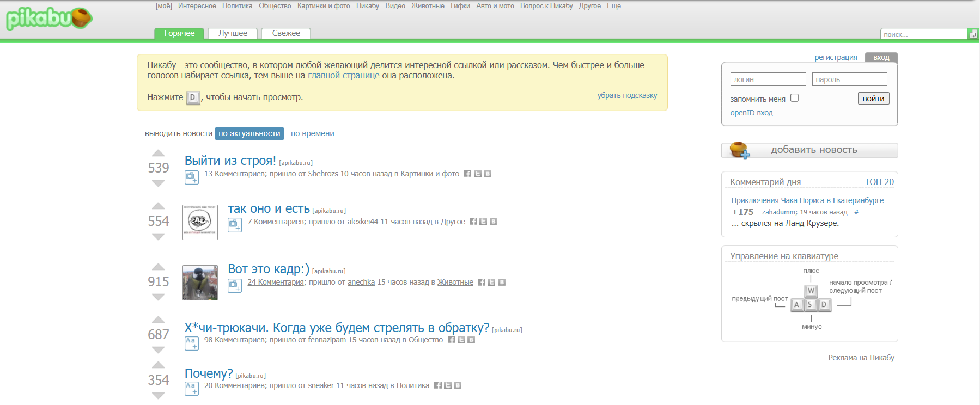Select 'по актуальности' news sorting

click(249, 134)
